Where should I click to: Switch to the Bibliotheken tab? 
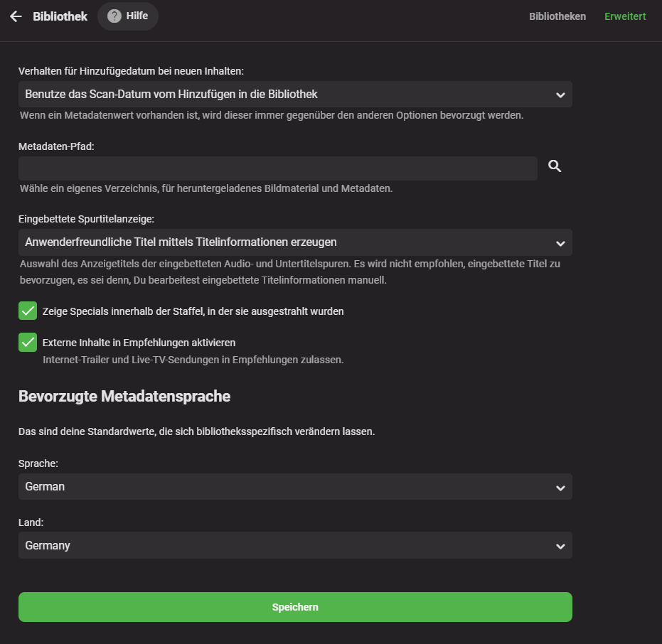point(557,16)
